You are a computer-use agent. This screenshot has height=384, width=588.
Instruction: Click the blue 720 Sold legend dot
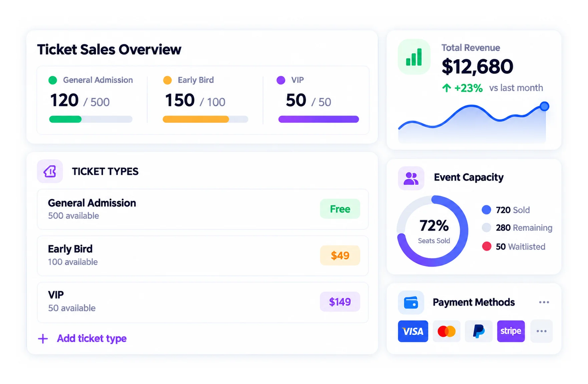click(487, 210)
